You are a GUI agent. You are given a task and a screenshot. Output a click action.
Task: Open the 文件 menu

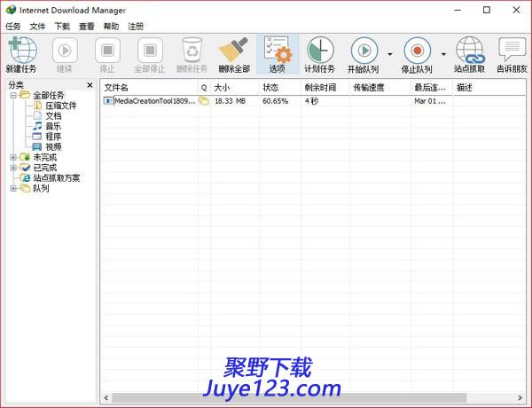(x=37, y=26)
